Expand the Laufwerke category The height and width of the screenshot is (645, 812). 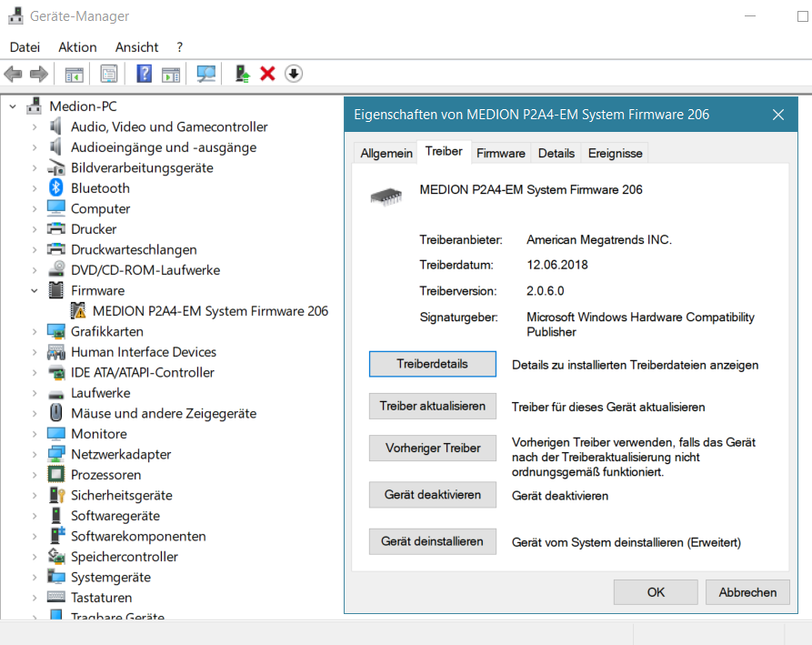(x=35, y=393)
